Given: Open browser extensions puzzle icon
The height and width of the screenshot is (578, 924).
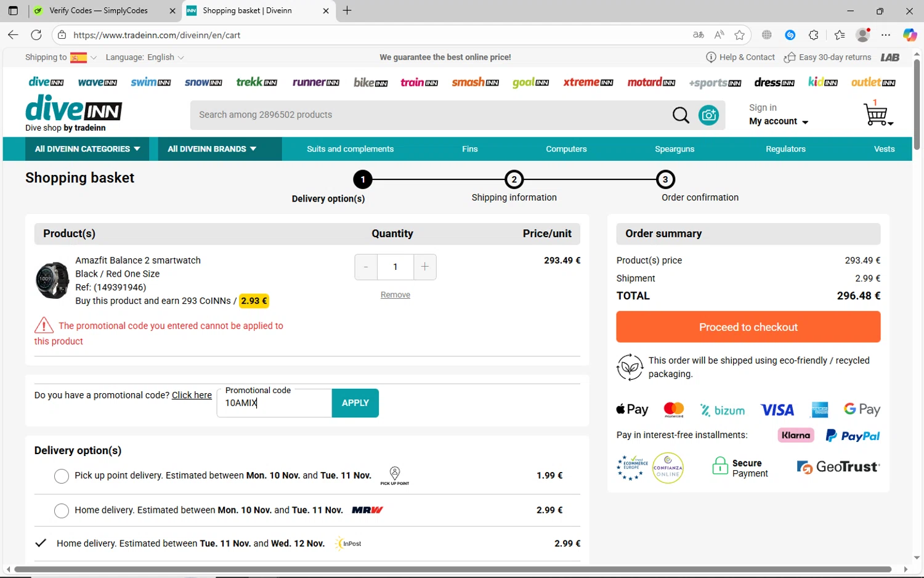Looking at the screenshot, I should click(814, 35).
